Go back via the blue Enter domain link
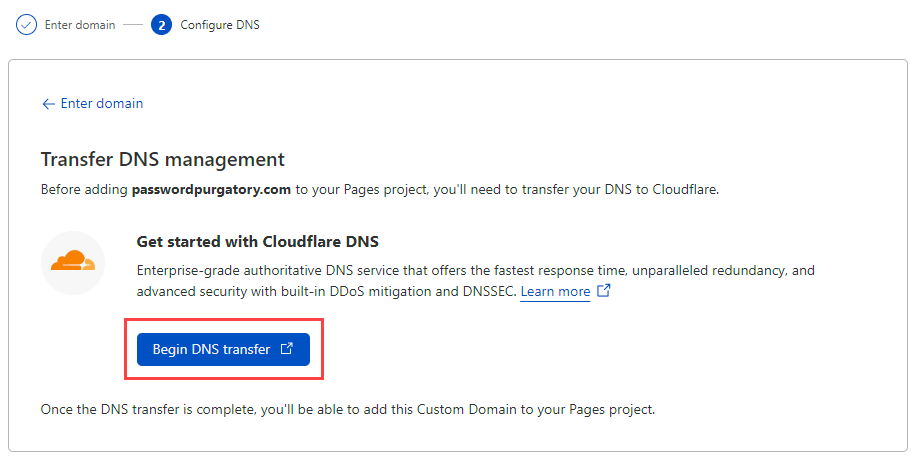The width and height of the screenshot is (917, 460). (x=102, y=103)
